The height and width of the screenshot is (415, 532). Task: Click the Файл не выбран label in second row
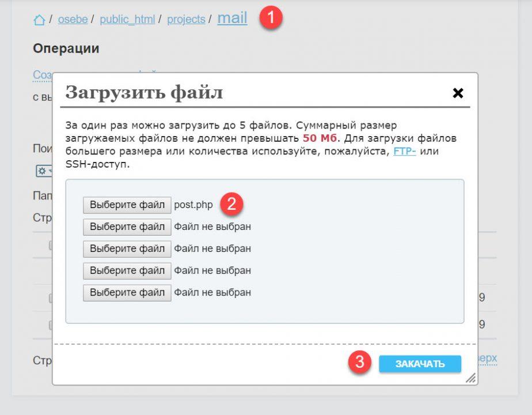[213, 227]
